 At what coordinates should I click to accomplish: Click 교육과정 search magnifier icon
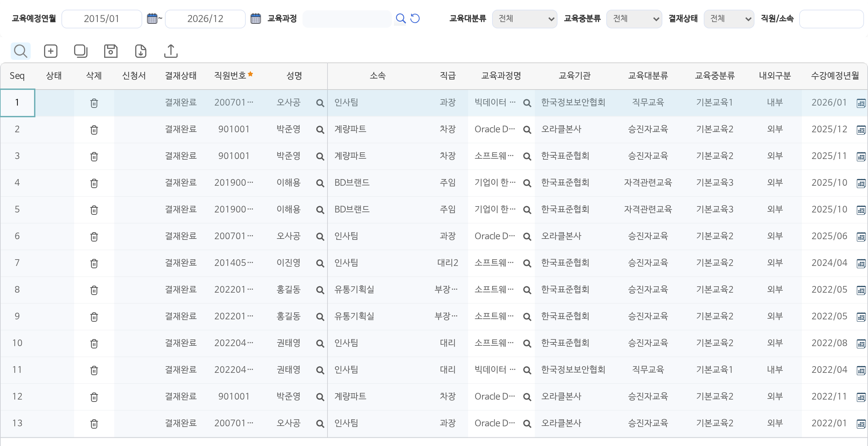coord(401,18)
